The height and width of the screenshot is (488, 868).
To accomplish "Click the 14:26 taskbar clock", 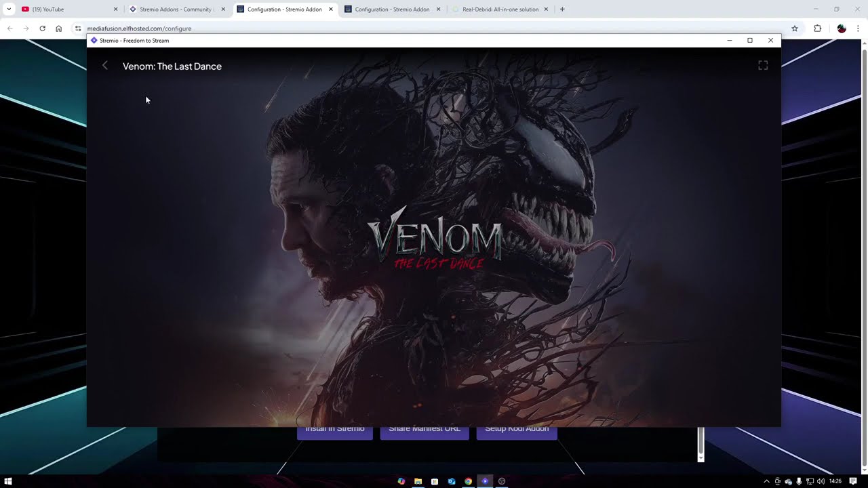I will [x=835, y=481].
